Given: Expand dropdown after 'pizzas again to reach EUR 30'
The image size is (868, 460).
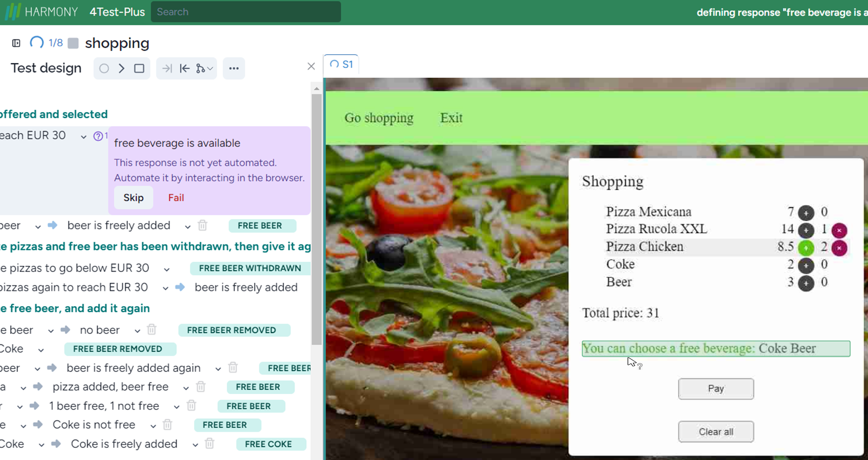Looking at the screenshot, I should tap(165, 288).
